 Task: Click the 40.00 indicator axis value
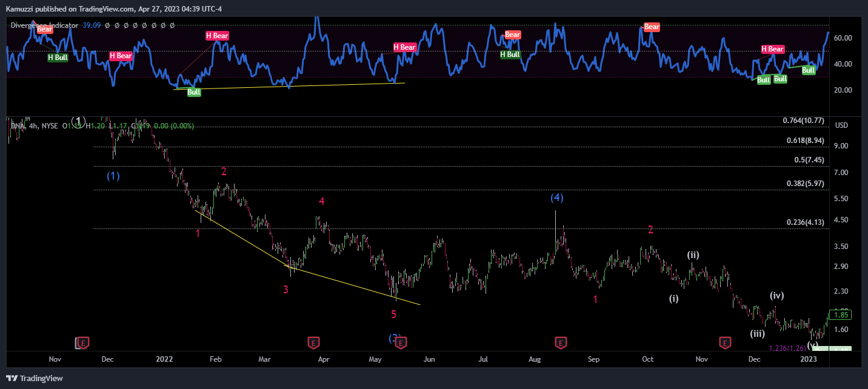(843, 64)
